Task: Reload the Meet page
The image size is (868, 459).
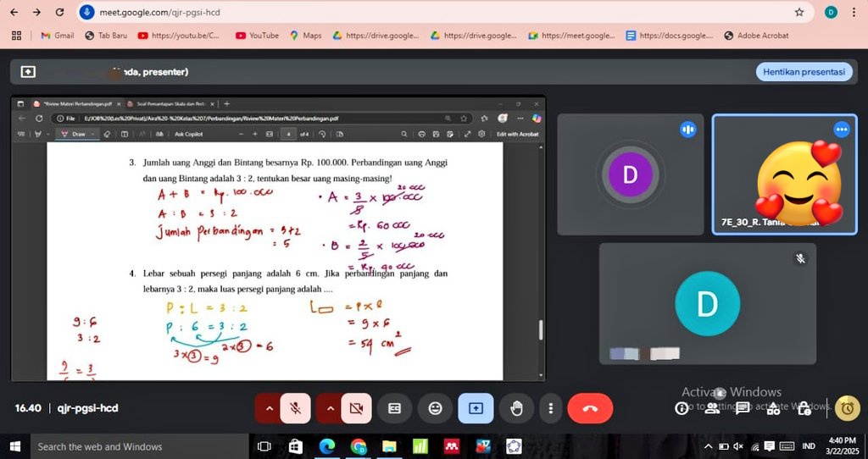Action: 60,12
